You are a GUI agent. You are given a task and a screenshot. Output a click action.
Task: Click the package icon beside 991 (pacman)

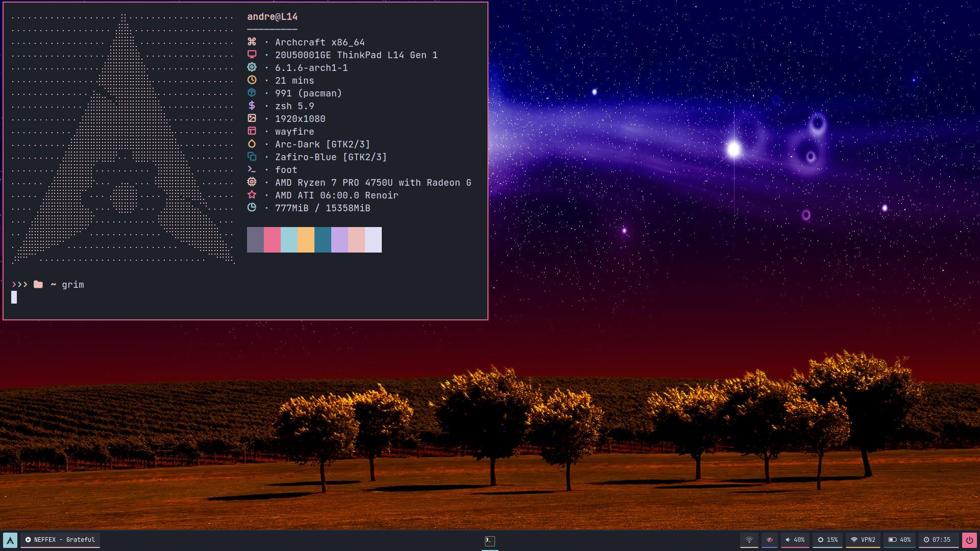point(252,93)
